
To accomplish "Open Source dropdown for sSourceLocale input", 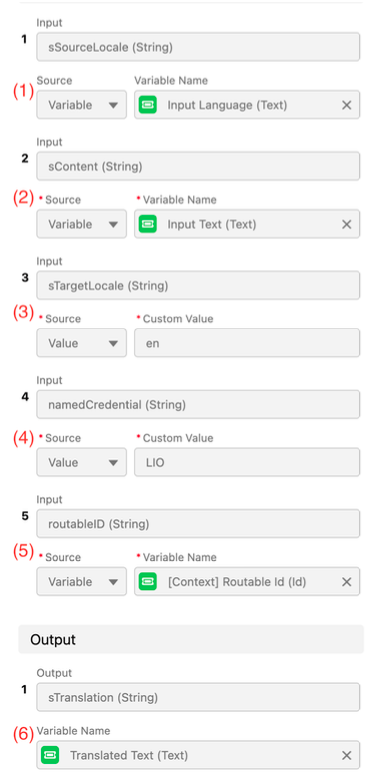I will coord(82,105).
